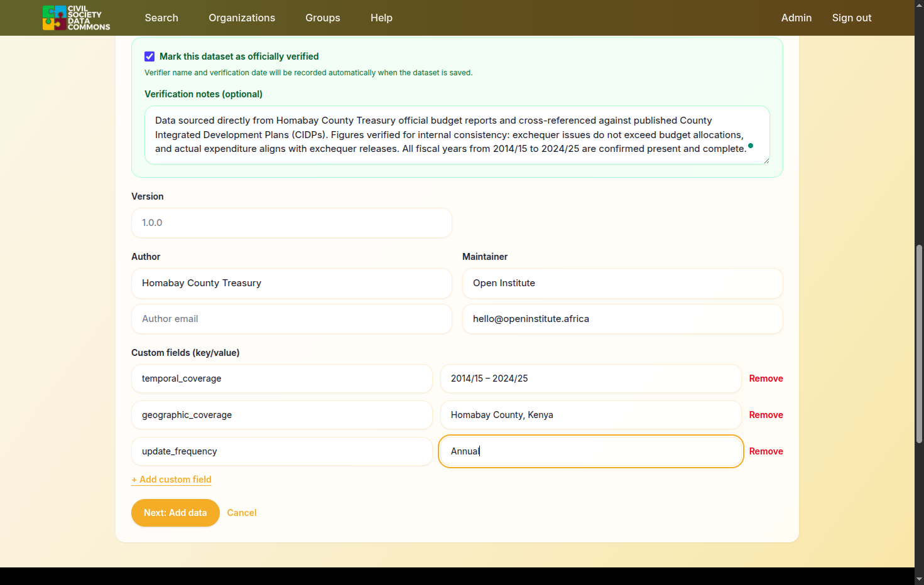
Task: Go to the Groups page
Action: tap(323, 18)
